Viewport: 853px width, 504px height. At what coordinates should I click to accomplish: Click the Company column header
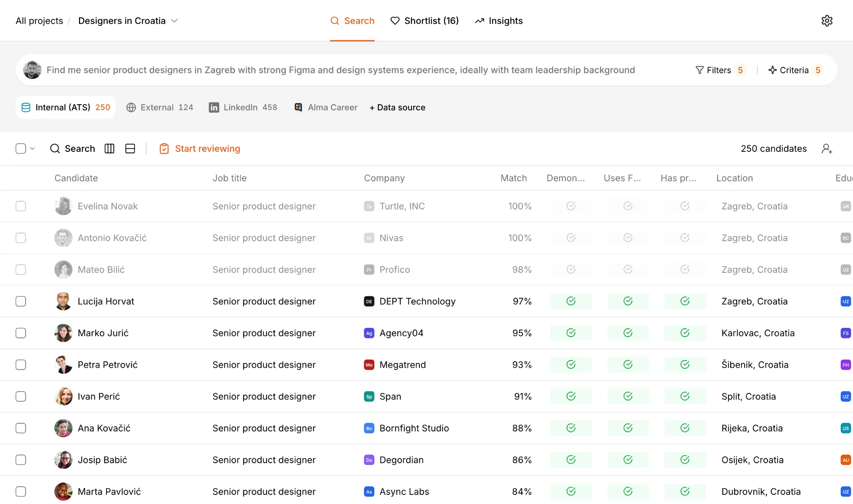384,178
